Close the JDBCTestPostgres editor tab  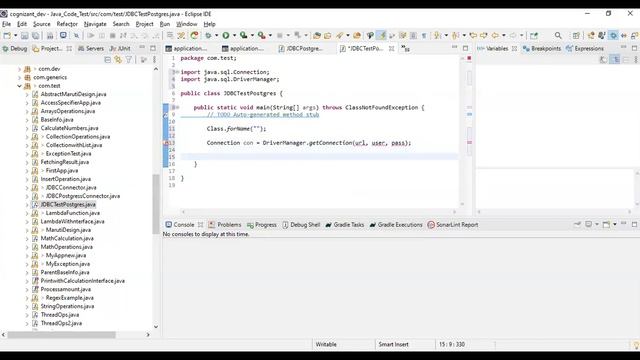point(391,49)
